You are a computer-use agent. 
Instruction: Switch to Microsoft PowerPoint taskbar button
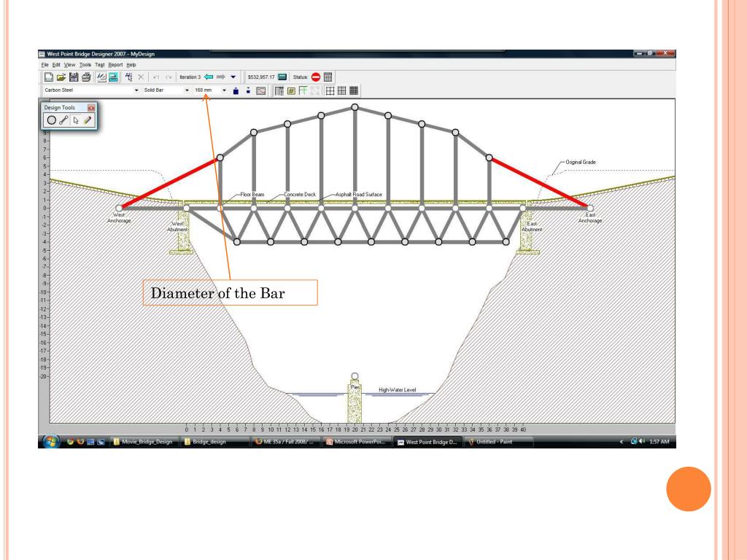coord(357,442)
